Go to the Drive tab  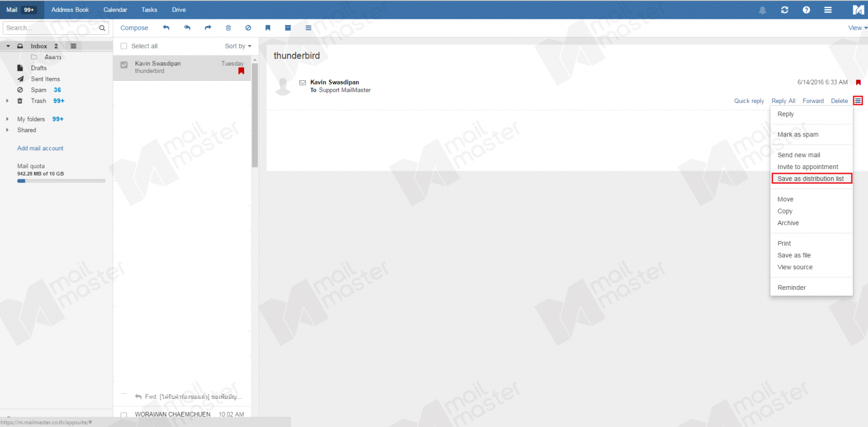tap(179, 10)
